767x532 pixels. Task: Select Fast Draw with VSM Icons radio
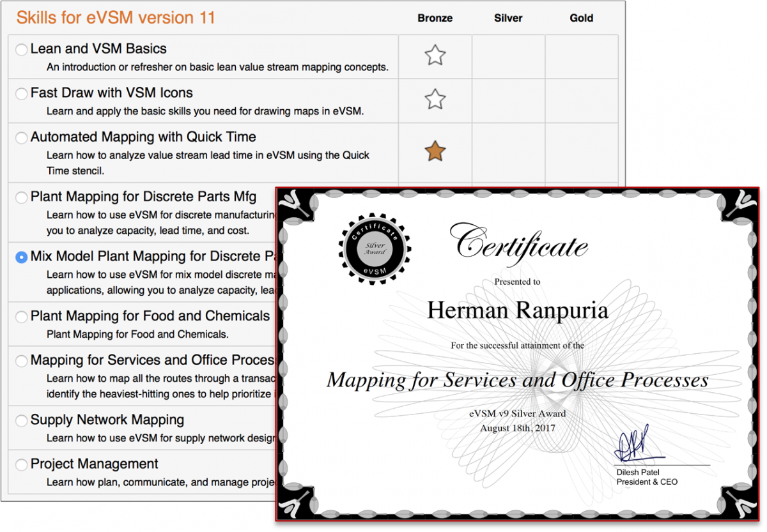point(22,93)
